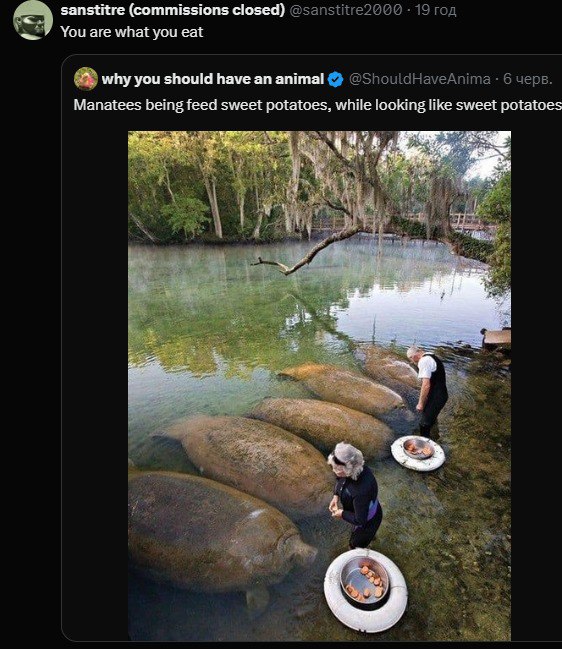Viewport: 562px width, 649px height.
Task: Open sanstitre's profile avatar
Action: (x=33, y=20)
